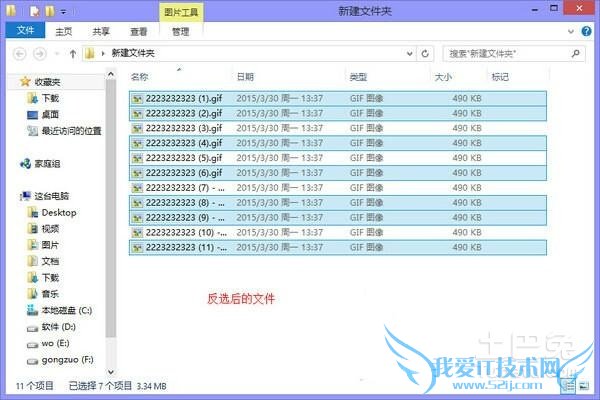Click the GIF icon of file (9)
Screen dimensions: 600x400
click(x=137, y=218)
